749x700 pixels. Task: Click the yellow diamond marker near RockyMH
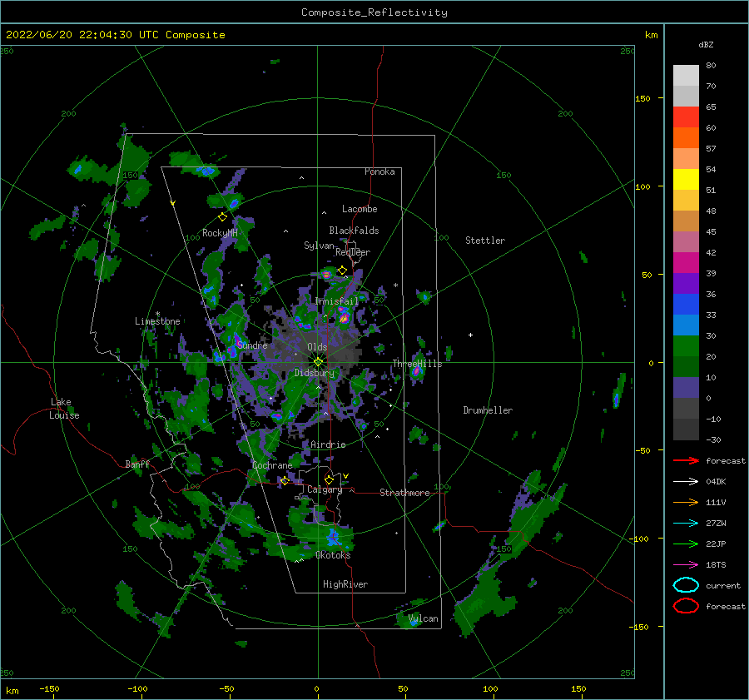222,217
